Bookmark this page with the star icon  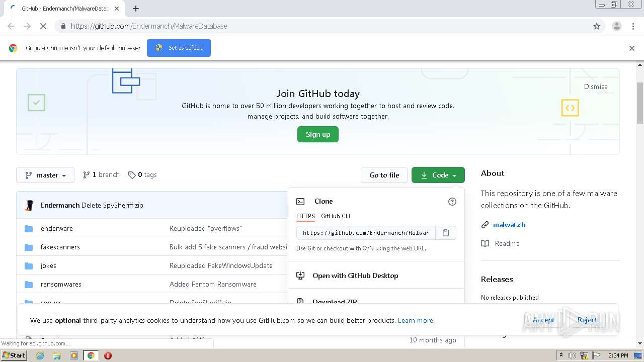tap(597, 26)
